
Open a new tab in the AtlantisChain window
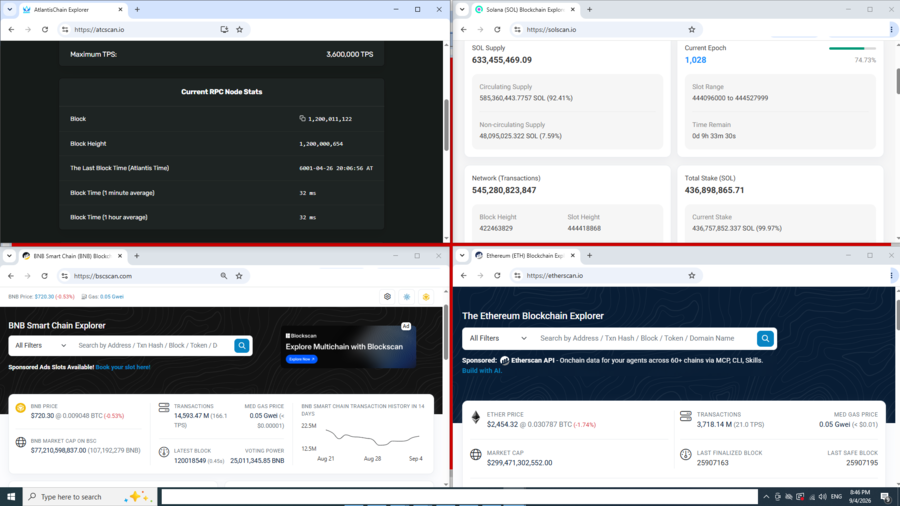(x=137, y=9)
